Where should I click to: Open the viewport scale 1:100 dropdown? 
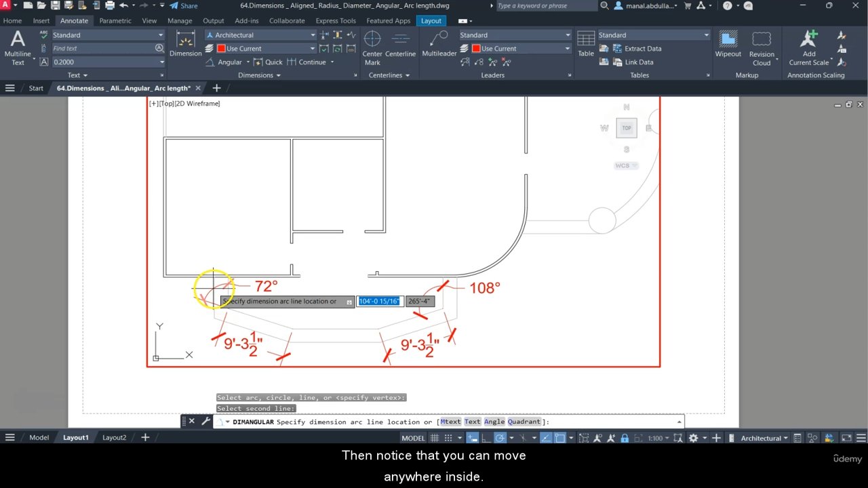[658, 438]
